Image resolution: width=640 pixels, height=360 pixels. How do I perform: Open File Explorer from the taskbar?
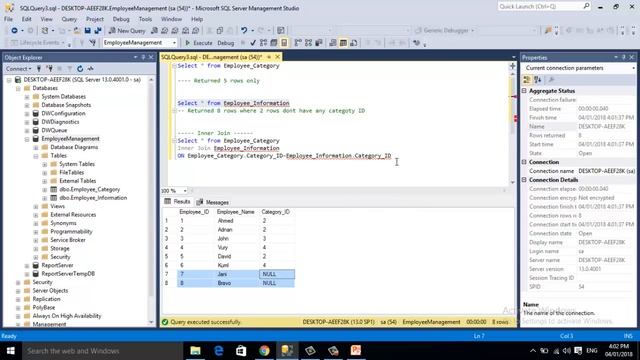pos(196,351)
